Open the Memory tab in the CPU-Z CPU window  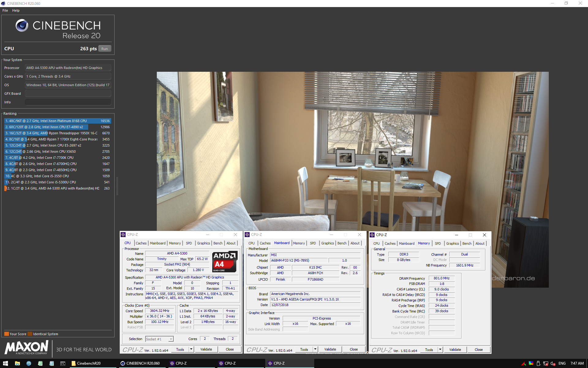(175, 243)
